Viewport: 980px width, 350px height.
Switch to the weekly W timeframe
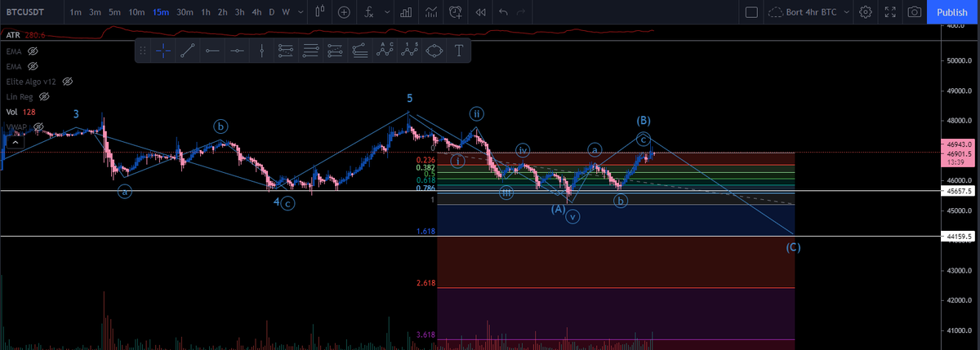(286, 12)
